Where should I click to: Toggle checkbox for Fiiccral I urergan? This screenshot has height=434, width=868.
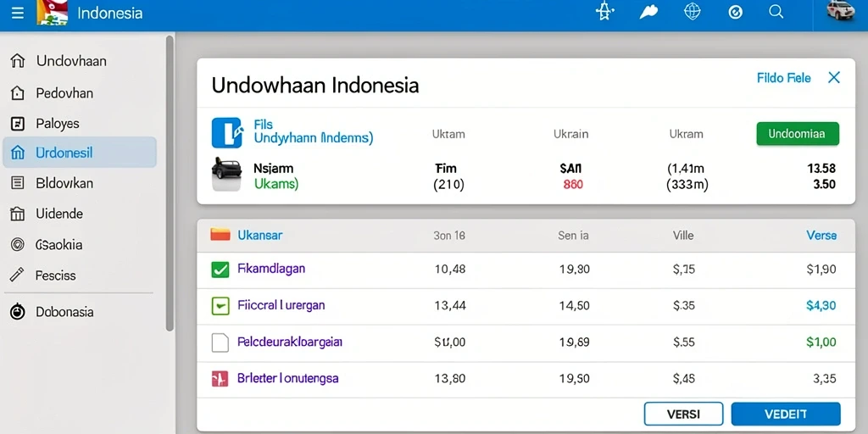(220, 305)
